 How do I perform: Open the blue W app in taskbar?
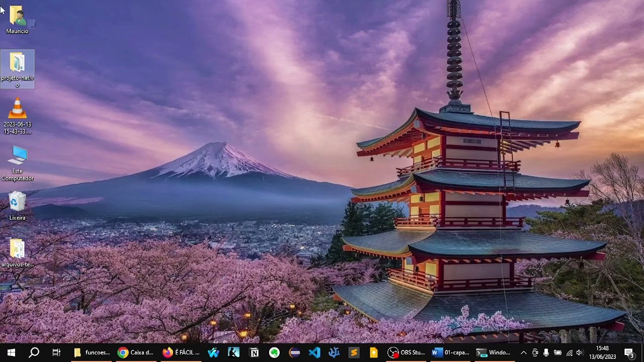pos(213,352)
